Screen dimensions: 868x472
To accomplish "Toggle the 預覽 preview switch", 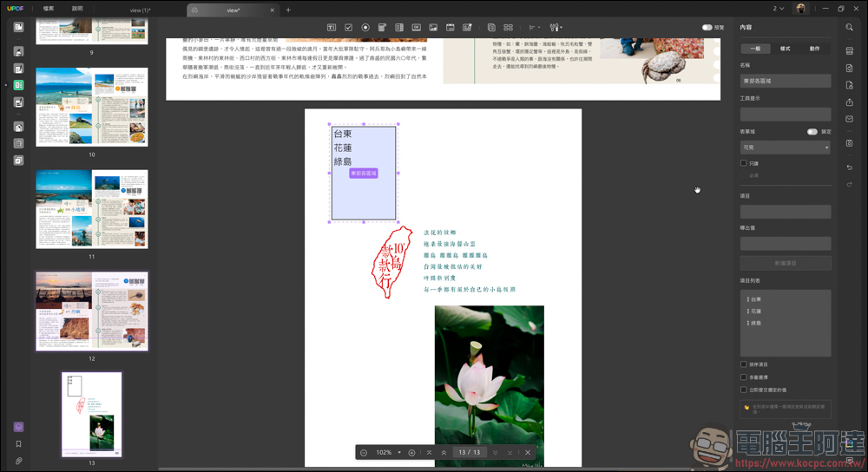I will click(x=707, y=27).
